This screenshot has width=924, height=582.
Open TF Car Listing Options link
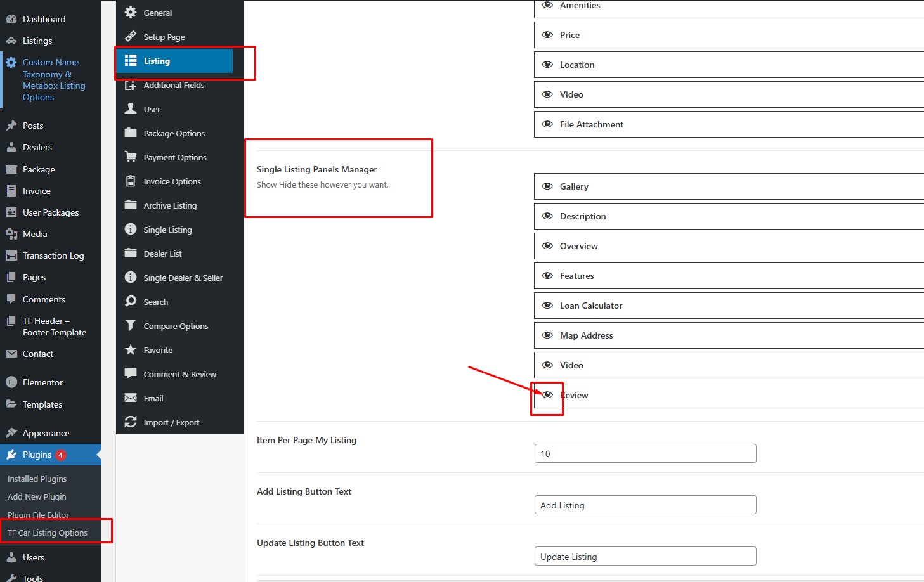(48, 533)
